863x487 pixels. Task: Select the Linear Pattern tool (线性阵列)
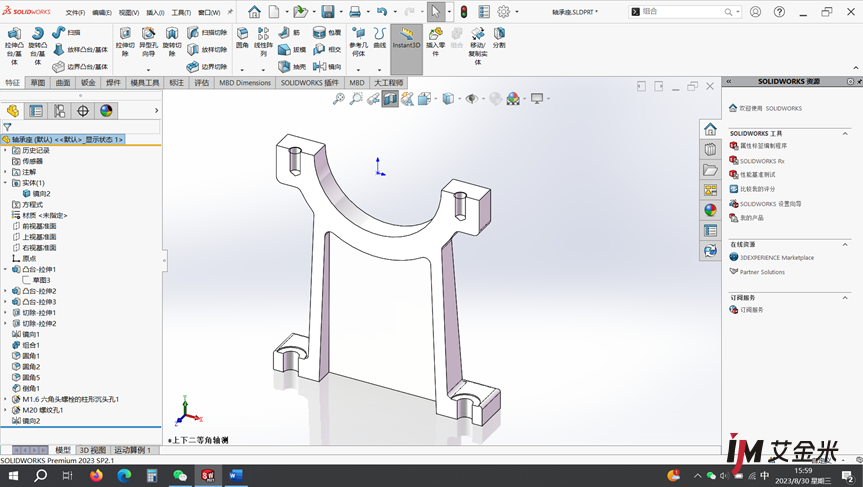(x=264, y=42)
